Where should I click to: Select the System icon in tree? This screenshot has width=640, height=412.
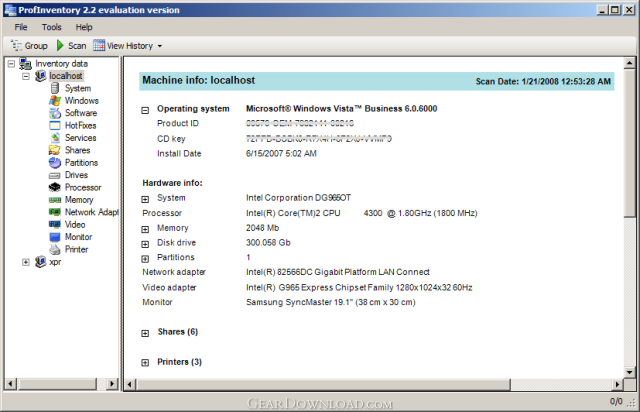[x=55, y=88]
